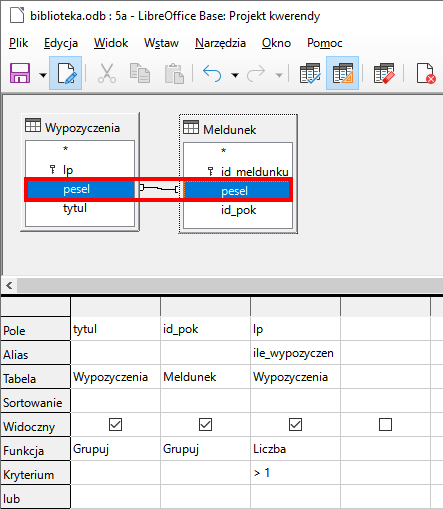This screenshot has height=509, width=443.
Task: Click column header above tytul field
Action: click(x=115, y=306)
